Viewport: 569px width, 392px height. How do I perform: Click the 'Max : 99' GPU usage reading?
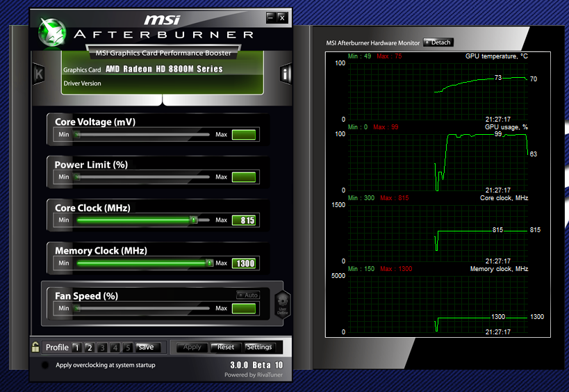click(386, 127)
